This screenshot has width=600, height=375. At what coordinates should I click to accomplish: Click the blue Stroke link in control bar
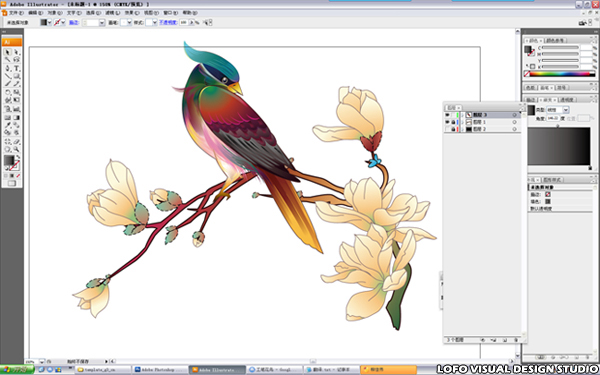point(73,23)
